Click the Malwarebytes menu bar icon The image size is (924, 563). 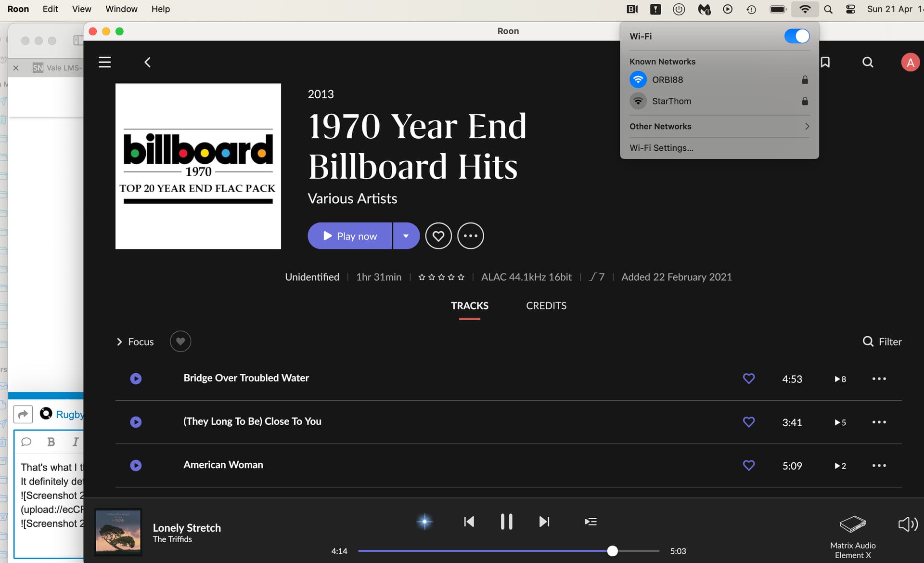pos(704,9)
